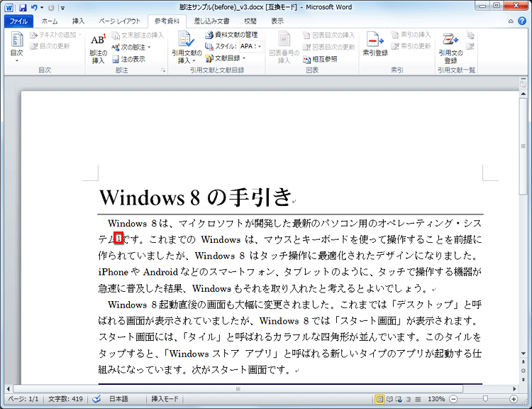The height and width of the screenshot is (409, 532).
Task: Open the スタイル APA combo box
Action: pyautogui.click(x=250, y=46)
